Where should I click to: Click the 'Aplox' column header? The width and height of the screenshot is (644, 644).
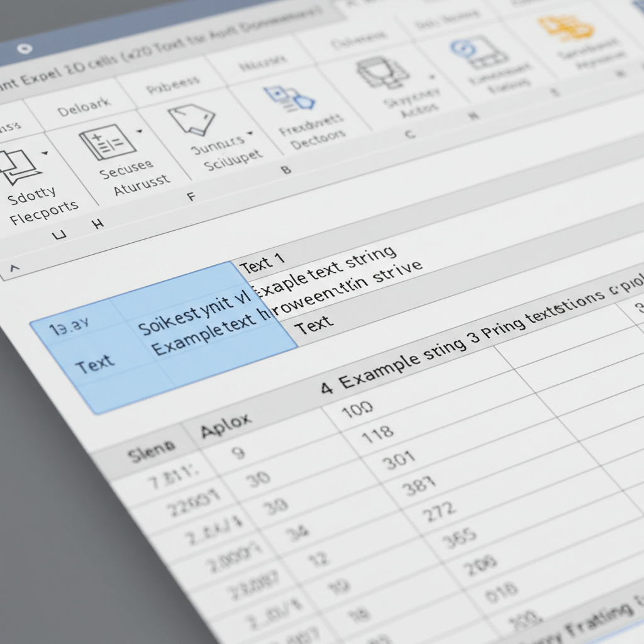click(226, 426)
